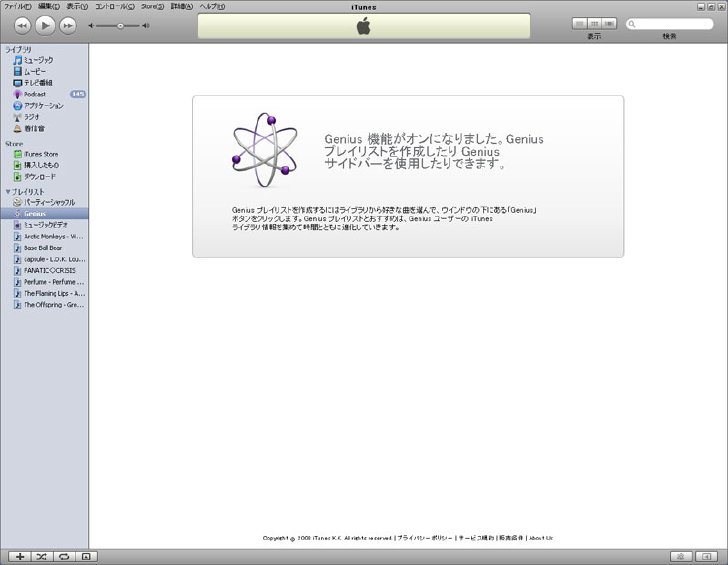The width and height of the screenshot is (728, 565).
Task: Open The Flaming Lips playlist
Action: pyautogui.click(x=49, y=293)
